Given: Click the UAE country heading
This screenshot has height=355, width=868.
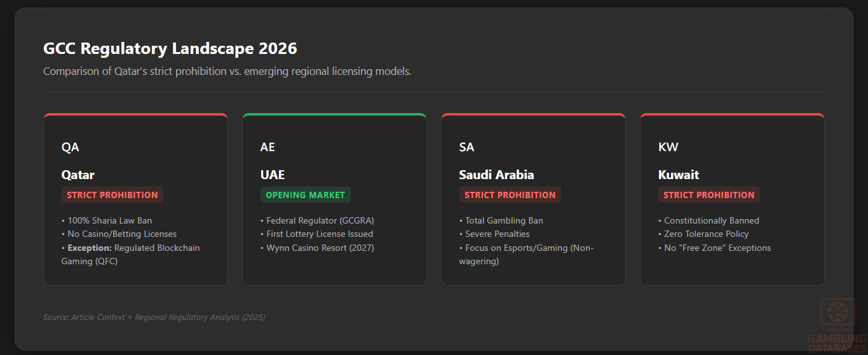Looking at the screenshot, I should [273, 175].
